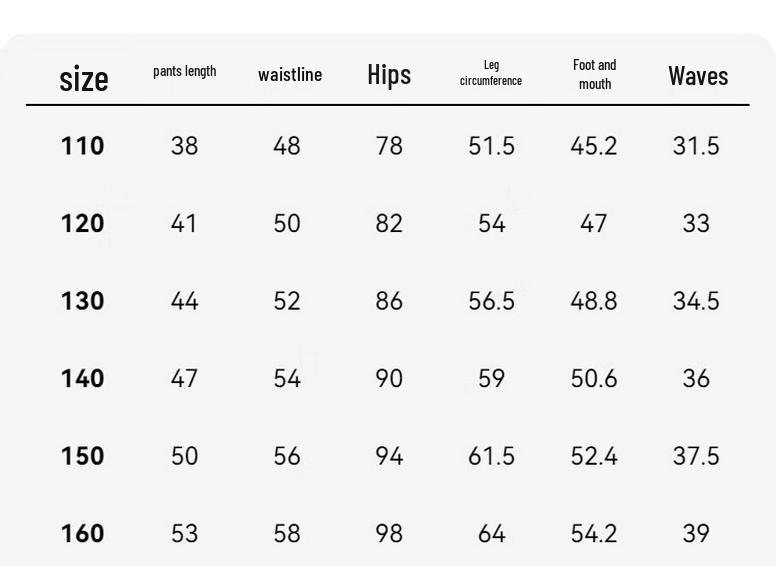Select the "Foot and mouth" header

coord(594,74)
